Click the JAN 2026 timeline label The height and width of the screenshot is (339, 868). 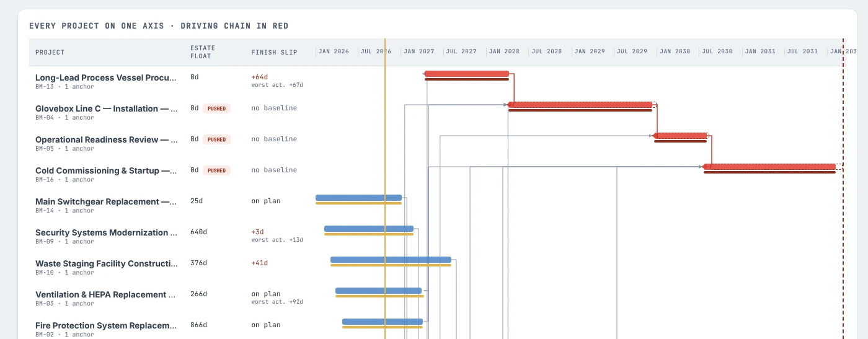click(x=334, y=51)
